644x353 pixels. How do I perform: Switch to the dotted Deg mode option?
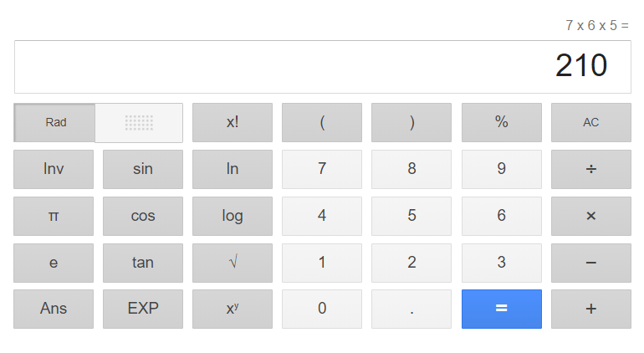(x=139, y=123)
